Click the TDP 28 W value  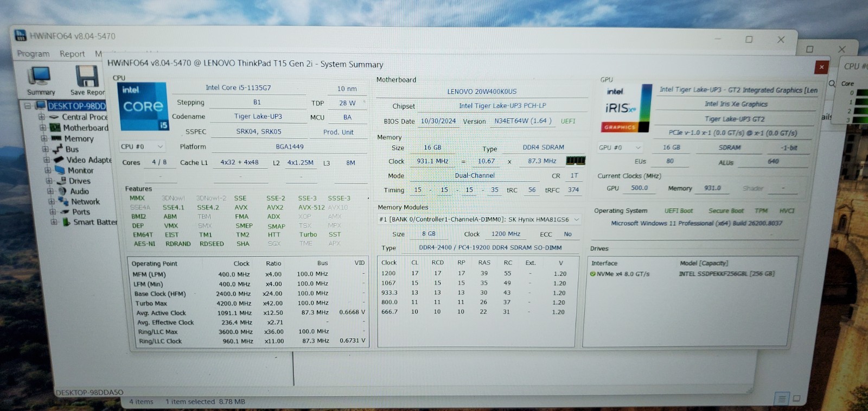(347, 103)
